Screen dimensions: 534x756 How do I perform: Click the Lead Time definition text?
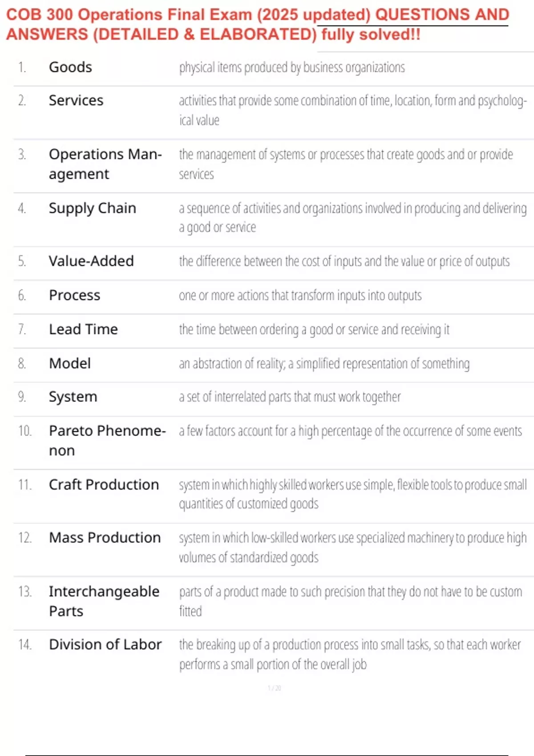pos(314,330)
